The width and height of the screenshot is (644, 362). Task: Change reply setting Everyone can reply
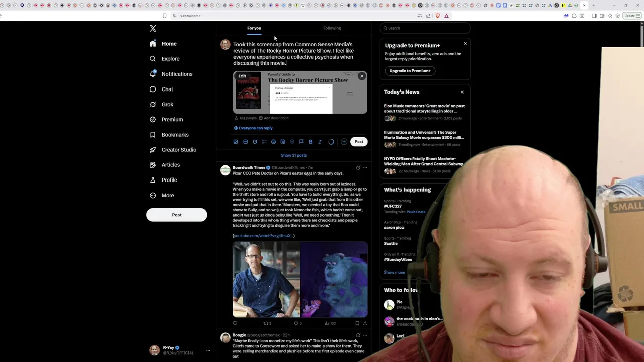[253, 128]
